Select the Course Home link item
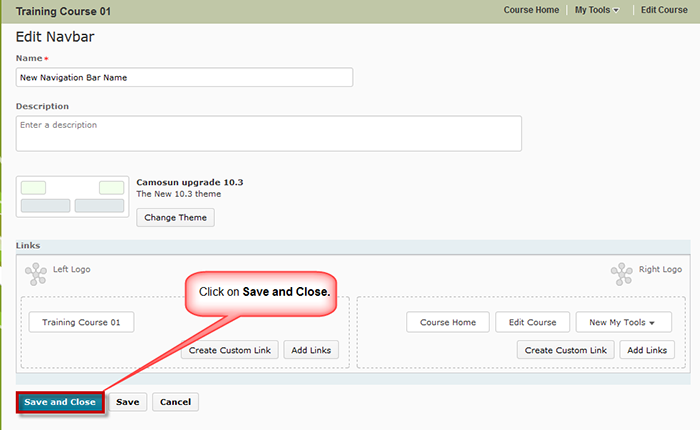This screenshot has width=700, height=430. 448,322
